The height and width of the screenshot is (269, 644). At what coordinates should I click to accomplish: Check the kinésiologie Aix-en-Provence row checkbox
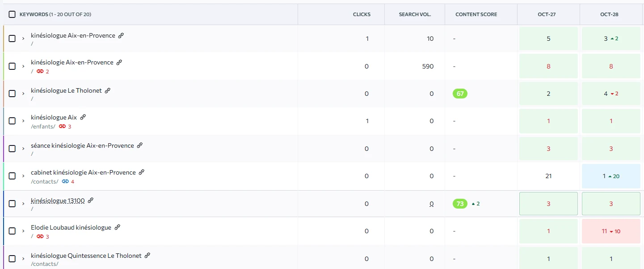point(12,66)
